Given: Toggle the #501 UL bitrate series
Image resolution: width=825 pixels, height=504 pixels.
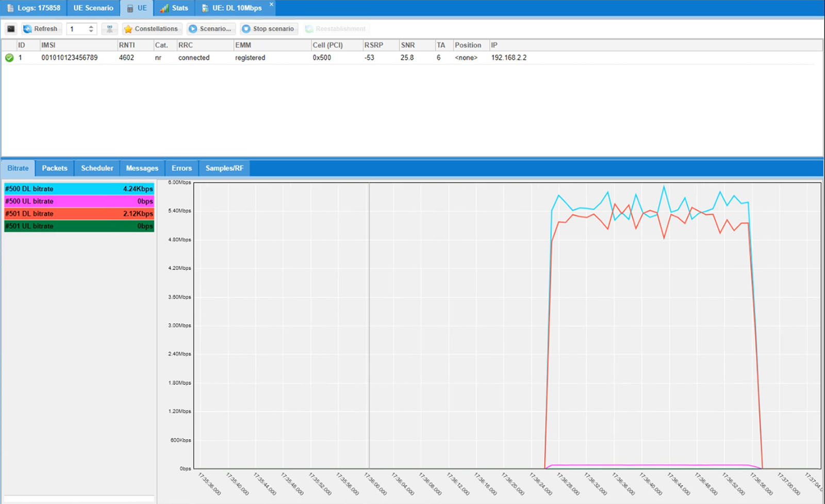Looking at the screenshot, I should tap(79, 226).
